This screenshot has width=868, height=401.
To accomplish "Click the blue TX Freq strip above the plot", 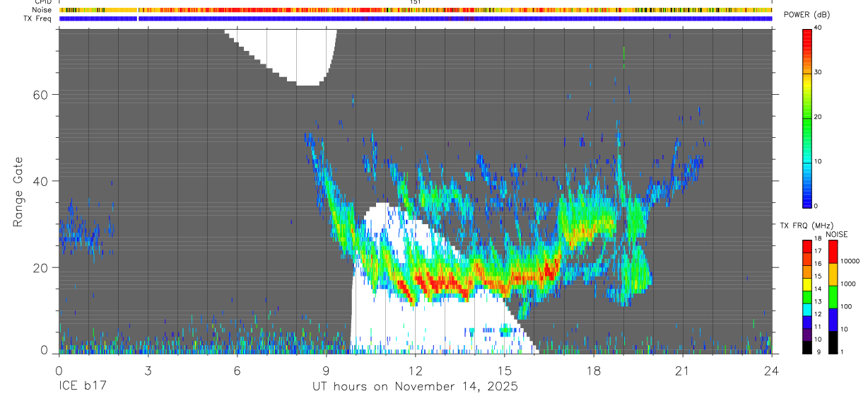I will 416,18.
